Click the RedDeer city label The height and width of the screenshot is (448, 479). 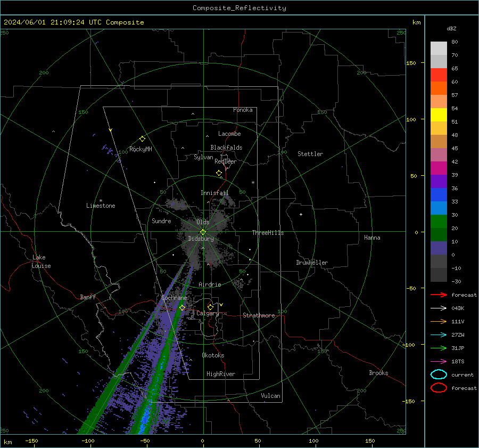[x=226, y=161]
